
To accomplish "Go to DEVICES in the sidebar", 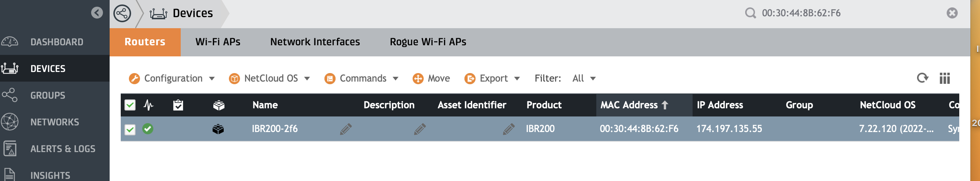I will pos(48,69).
